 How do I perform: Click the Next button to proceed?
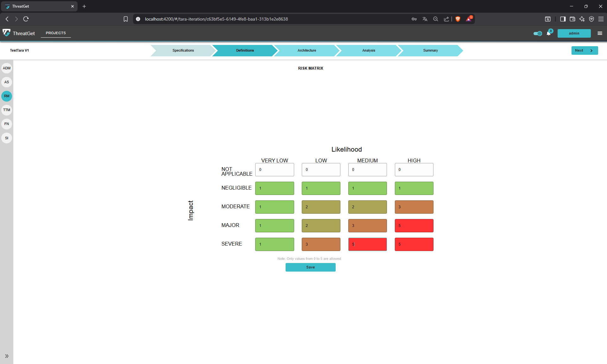pyautogui.click(x=584, y=50)
